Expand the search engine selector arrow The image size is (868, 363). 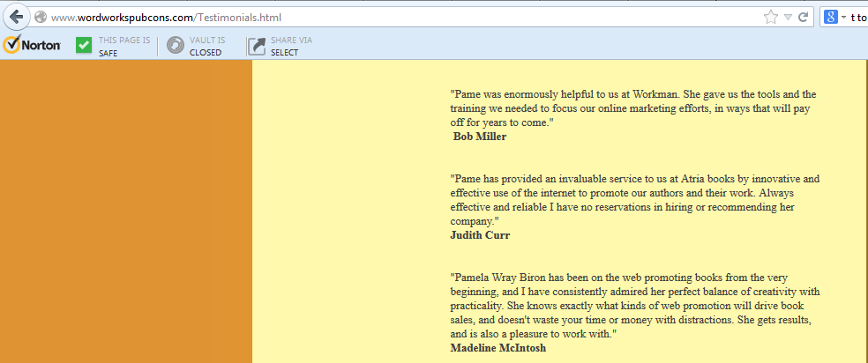point(842,17)
